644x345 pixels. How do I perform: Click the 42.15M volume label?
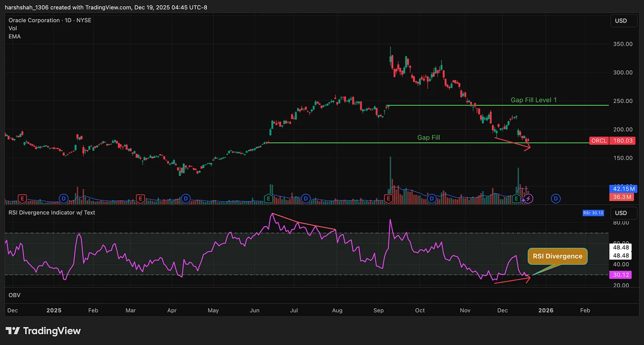(x=622, y=189)
